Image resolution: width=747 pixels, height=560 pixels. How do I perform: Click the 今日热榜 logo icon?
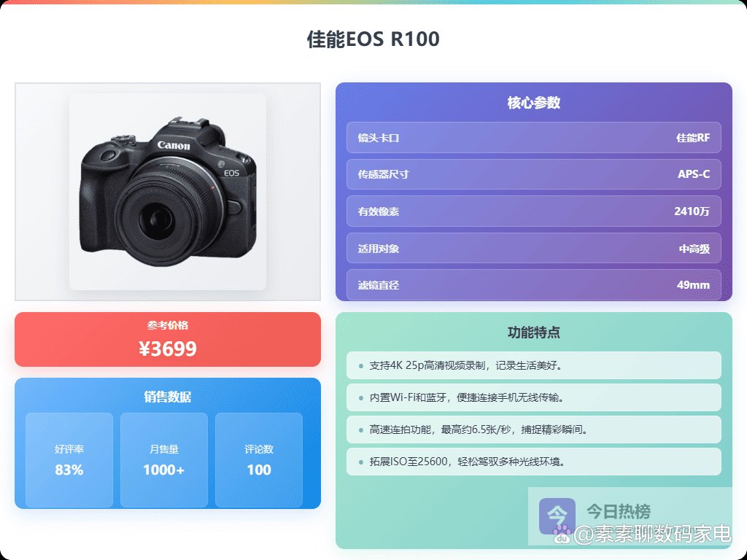(557, 516)
